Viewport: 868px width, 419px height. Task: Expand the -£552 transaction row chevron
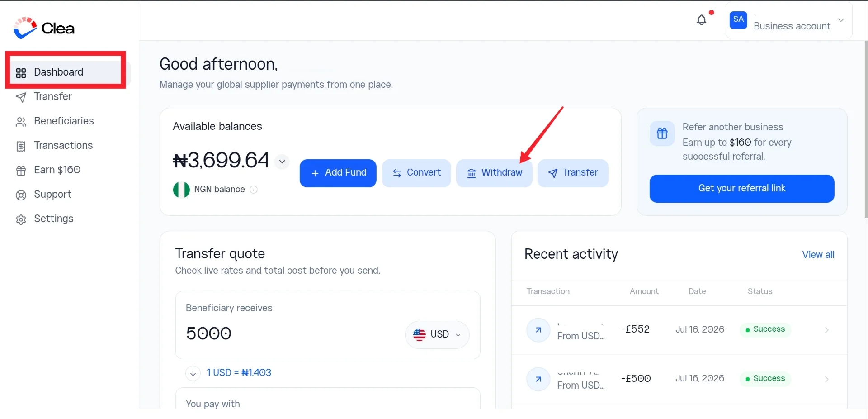pyautogui.click(x=826, y=330)
